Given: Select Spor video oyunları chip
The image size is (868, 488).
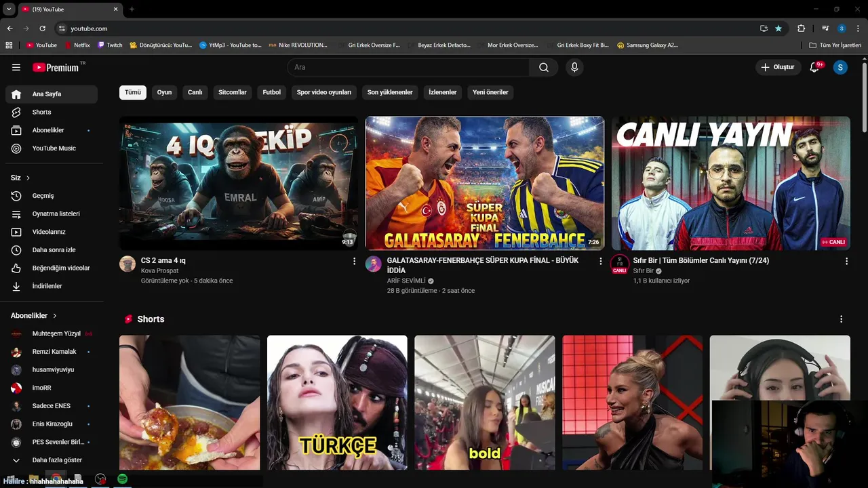Looking at the screenshot, I should (x=324, y=92).
